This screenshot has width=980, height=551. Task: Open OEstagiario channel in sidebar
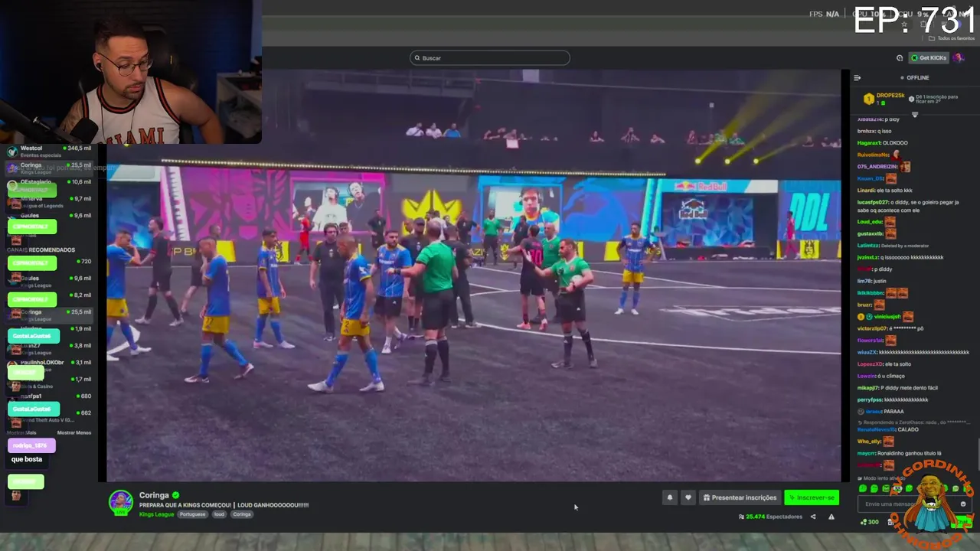(50, 185)
